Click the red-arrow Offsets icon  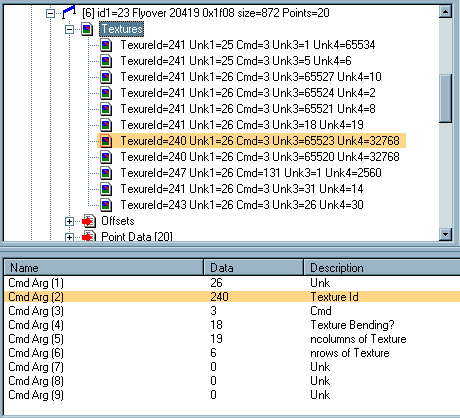click(x=89, y=221)
